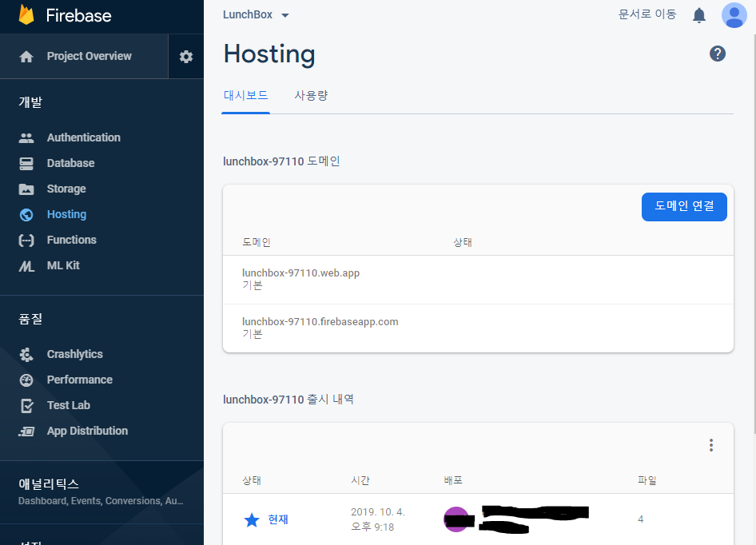The image size is (756, 545).
Task: Open lunchbox-97110.web.app domain
Action: pyautogui.click(x=300, y=273)
